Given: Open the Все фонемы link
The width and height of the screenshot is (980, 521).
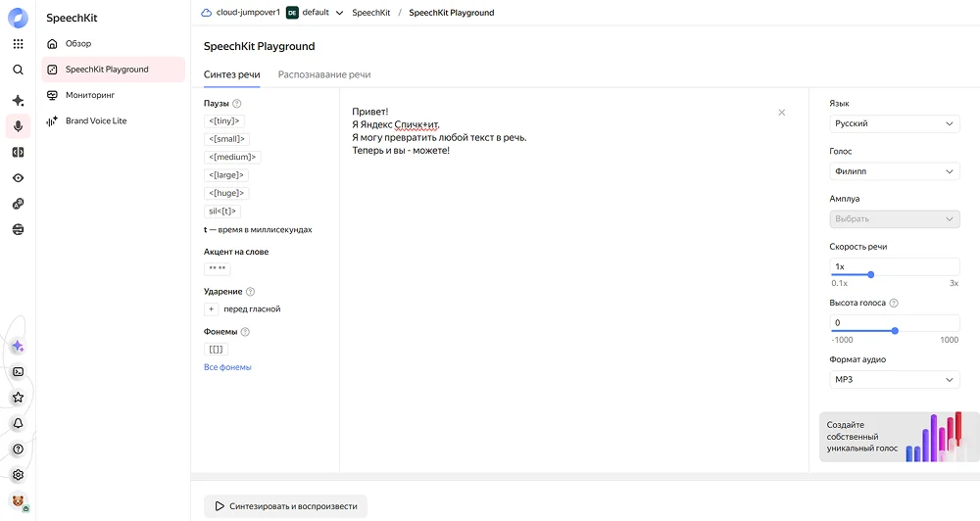Looking at the screenshot, I should (x=227, y=367).
